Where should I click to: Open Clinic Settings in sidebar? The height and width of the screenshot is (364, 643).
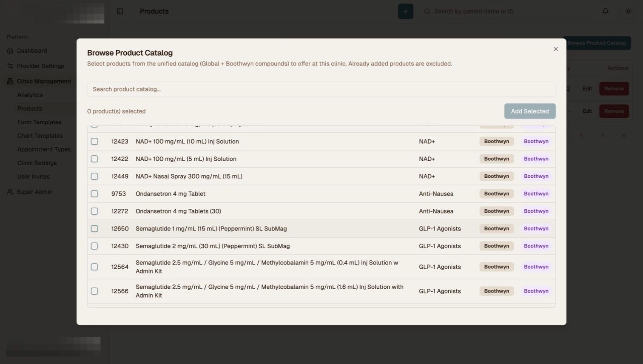tap(37, 163)
